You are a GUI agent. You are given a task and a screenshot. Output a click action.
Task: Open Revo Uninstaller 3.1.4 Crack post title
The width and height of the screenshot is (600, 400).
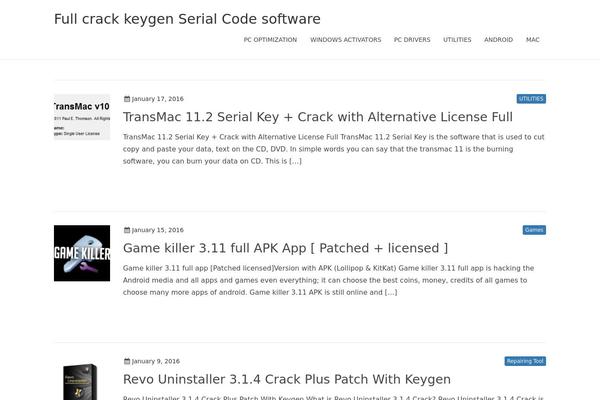287,379
